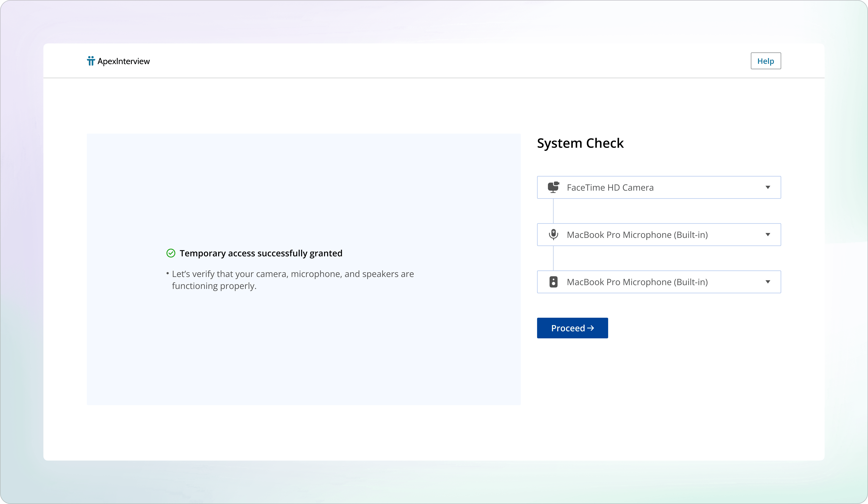The width and height of the screenshot is (868, 504).
Task: Click the Temporary access successfully granted message
Action: 261,253
